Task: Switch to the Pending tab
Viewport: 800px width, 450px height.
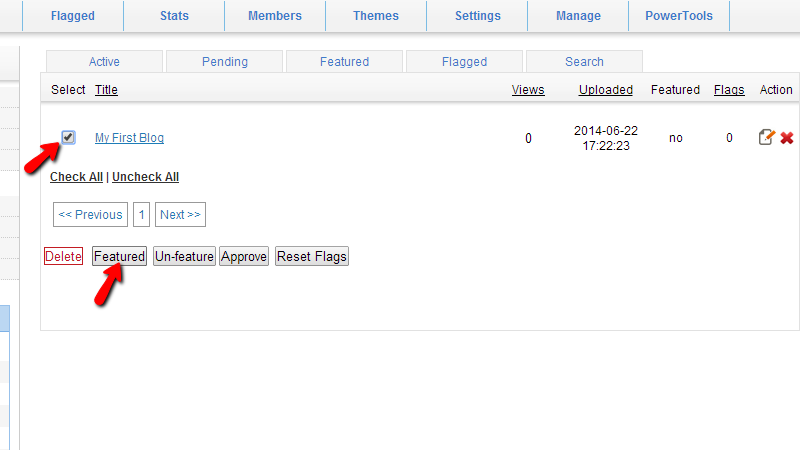Action: [x=225, y=62]
